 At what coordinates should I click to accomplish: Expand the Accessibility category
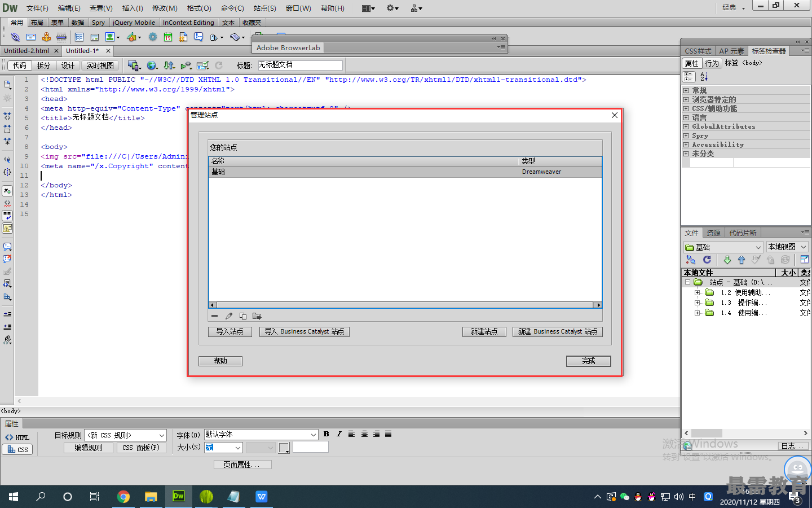pyautogui.click(x=686, y=144)
